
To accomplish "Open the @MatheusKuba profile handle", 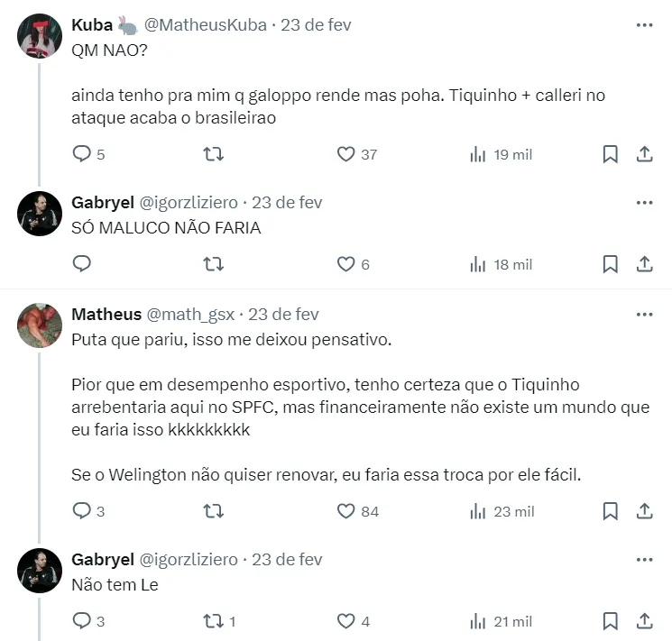I will tap(206, 25).
